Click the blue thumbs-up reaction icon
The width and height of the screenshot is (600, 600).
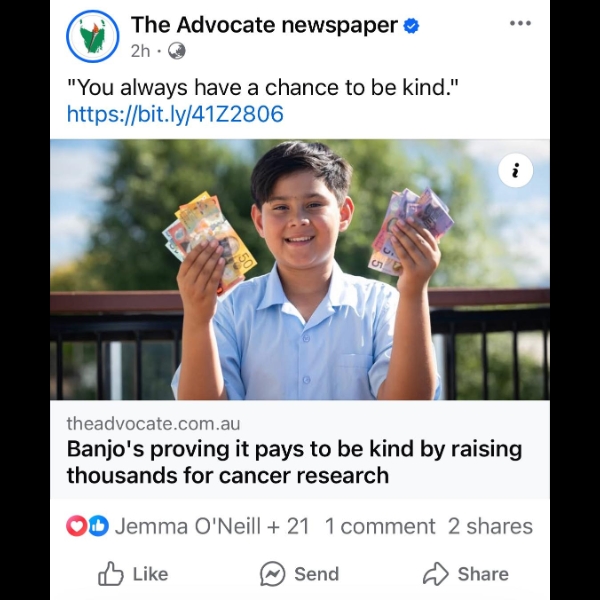pyautogui.click(x=99, y=526)
